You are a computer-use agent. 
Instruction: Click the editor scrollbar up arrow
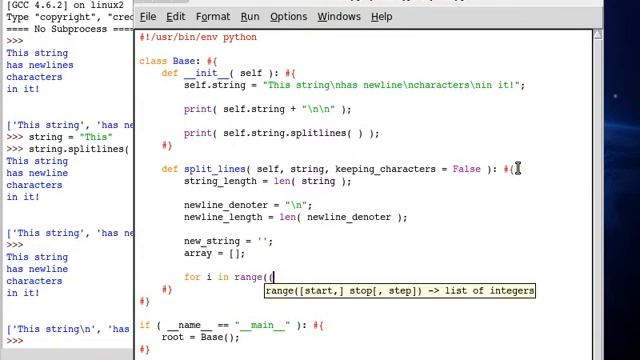[x=598, y=35]
